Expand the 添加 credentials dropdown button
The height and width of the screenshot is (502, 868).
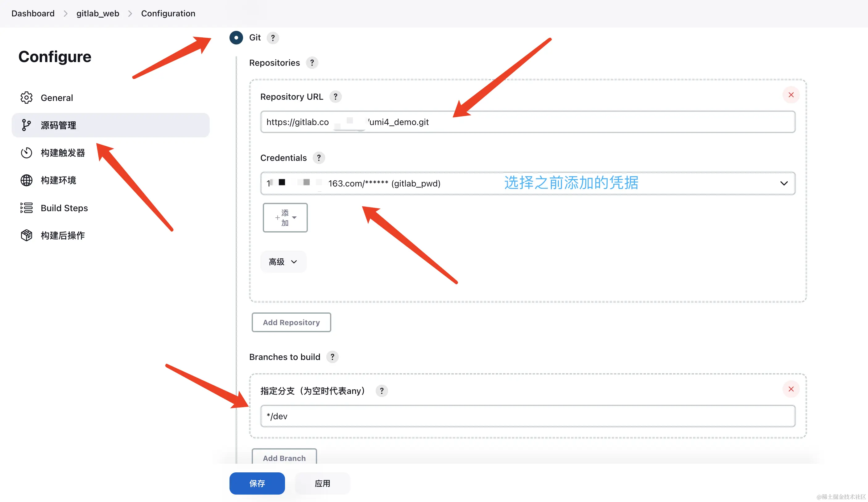click(285, 218)
